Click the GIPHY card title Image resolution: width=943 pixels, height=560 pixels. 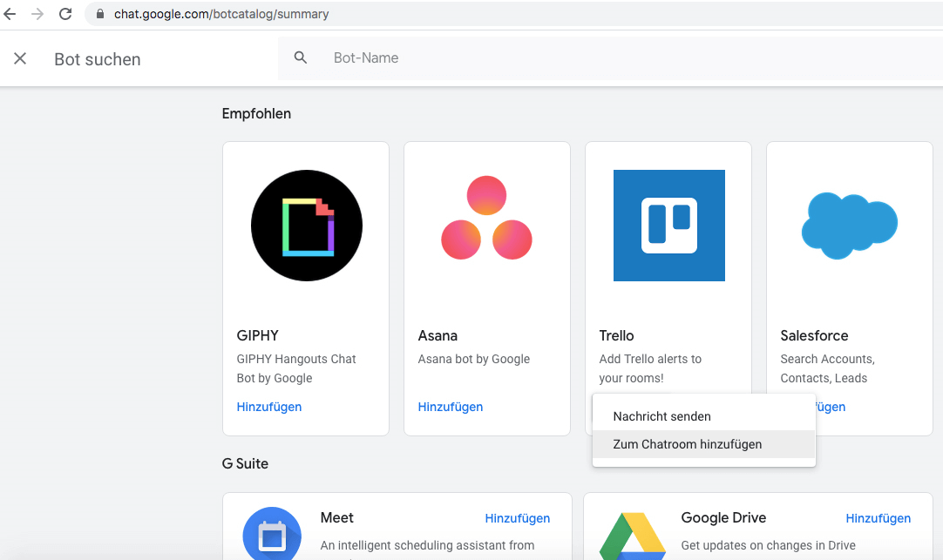click(257, 335)
